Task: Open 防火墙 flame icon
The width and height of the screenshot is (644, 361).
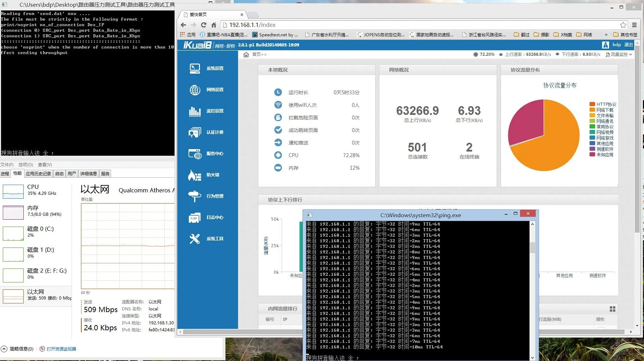Action: 194,175
